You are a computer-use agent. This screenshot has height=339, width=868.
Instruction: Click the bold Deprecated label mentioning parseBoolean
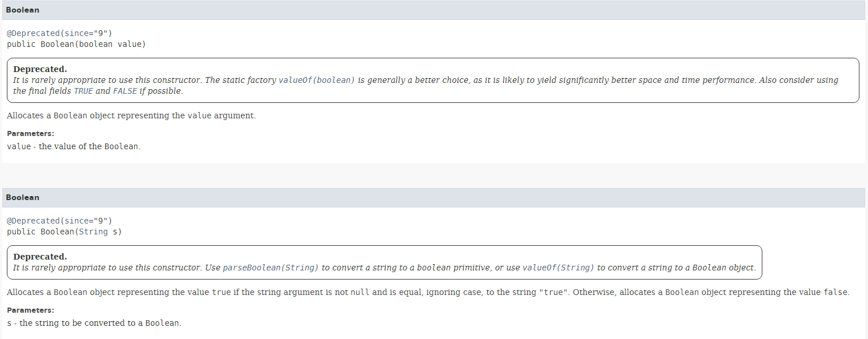point(40,257)
